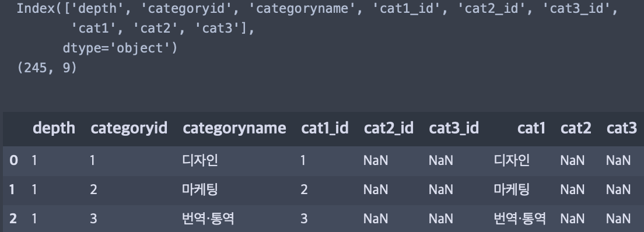Select row index 1
The width and height of the screenshot is (644, 232).
12,189
